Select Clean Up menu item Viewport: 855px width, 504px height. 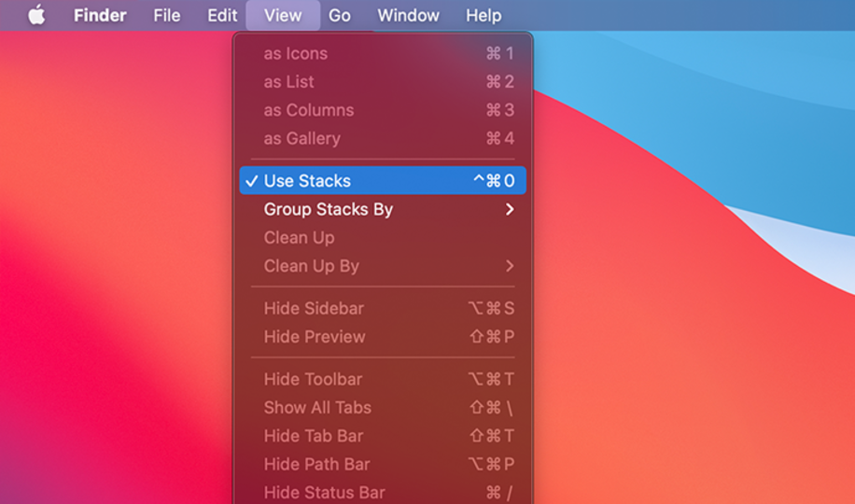pos(383,238)
